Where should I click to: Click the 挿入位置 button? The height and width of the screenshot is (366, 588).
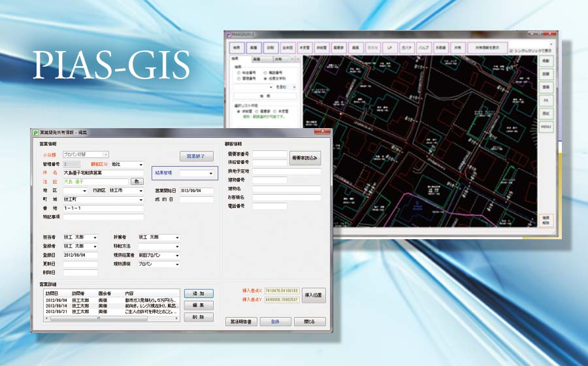[x=314, y=295]
